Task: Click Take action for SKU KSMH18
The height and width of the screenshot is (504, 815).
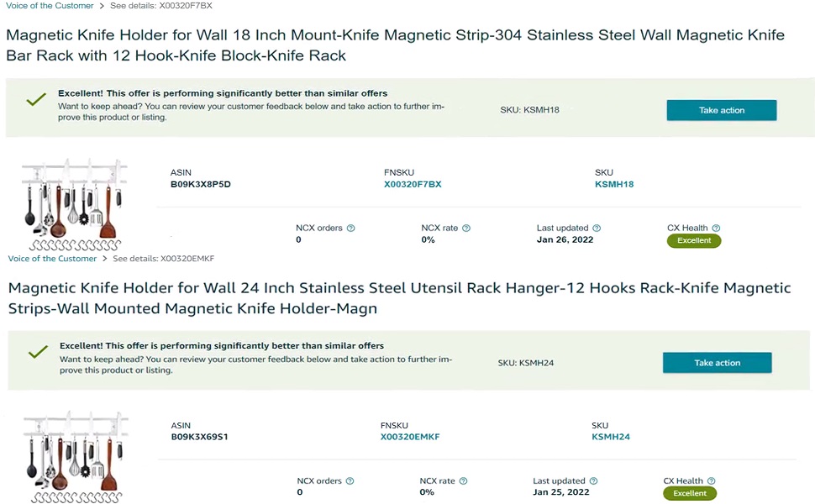Action: click(x=722, y=110)
